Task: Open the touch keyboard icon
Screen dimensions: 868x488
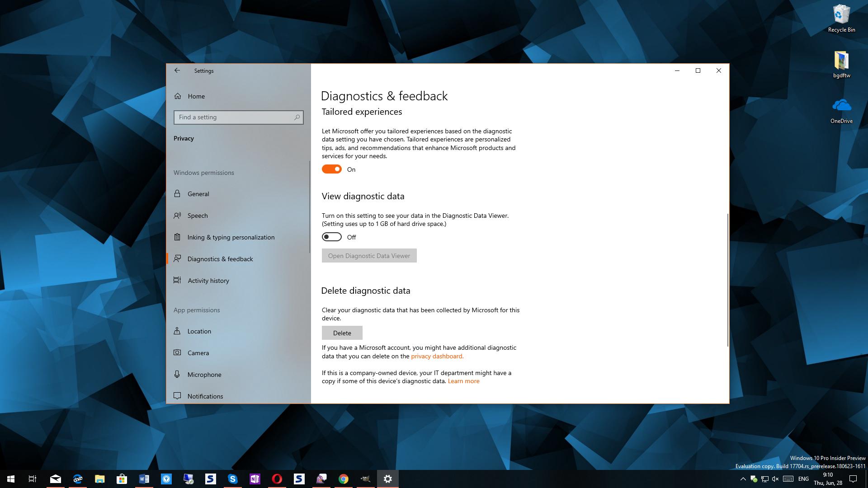Action: 788,479
